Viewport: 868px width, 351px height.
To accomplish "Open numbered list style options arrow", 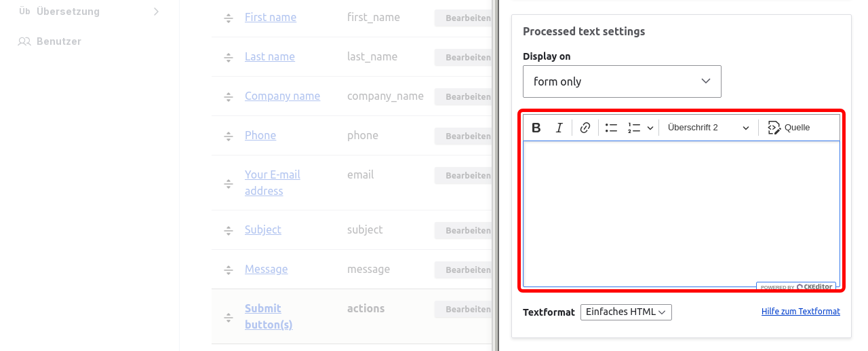I will (x=650, y=128).
